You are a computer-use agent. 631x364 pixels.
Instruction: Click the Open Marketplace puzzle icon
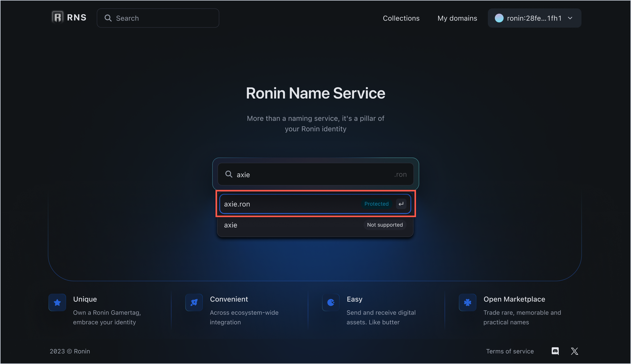(x=467, y=302)
